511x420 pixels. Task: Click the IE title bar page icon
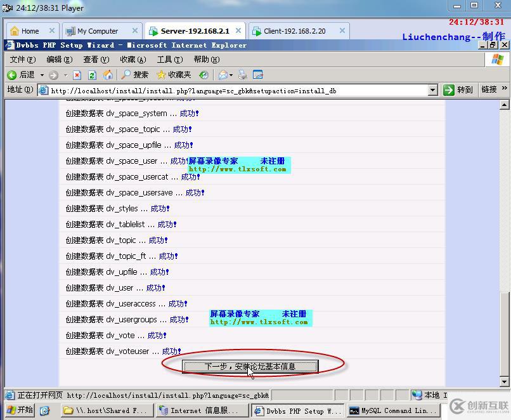(x=10, y=45)
